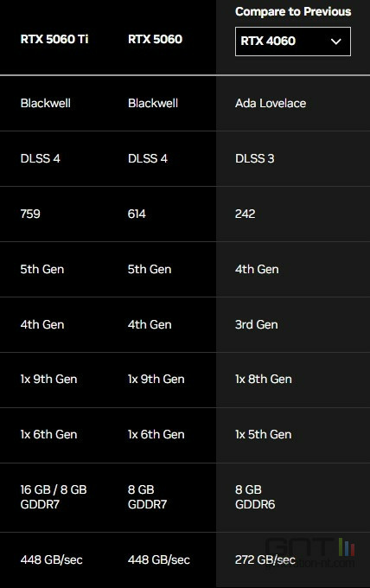
Task: Click Blackwell under RTX 5060 Ti
Action: [x=45, y=103]
